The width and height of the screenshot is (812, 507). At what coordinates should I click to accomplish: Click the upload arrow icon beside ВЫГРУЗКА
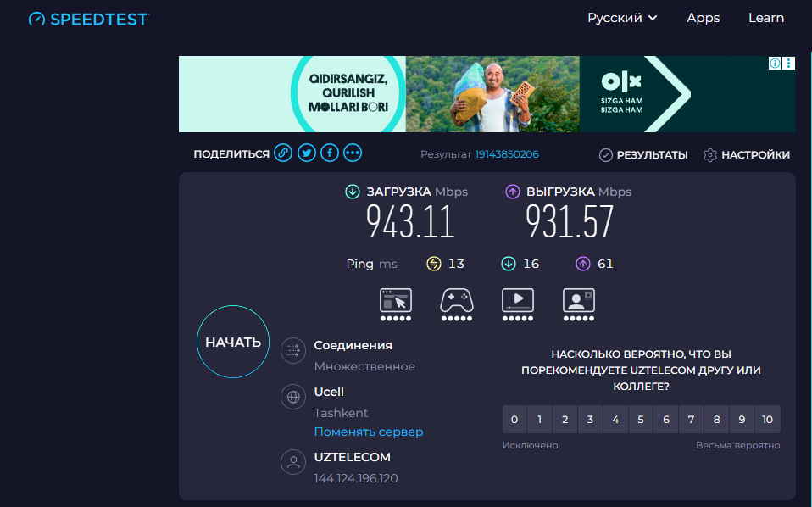click(x=512, y=192)
